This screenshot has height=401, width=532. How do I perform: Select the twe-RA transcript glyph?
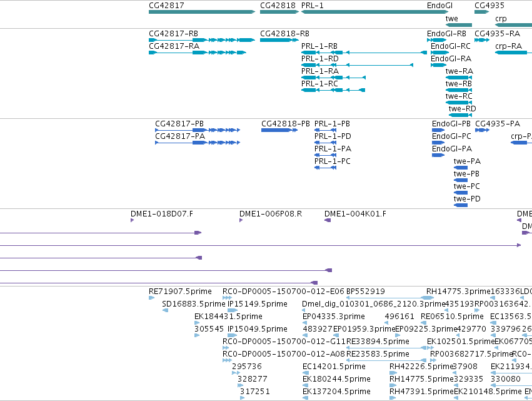coord(459,78)
